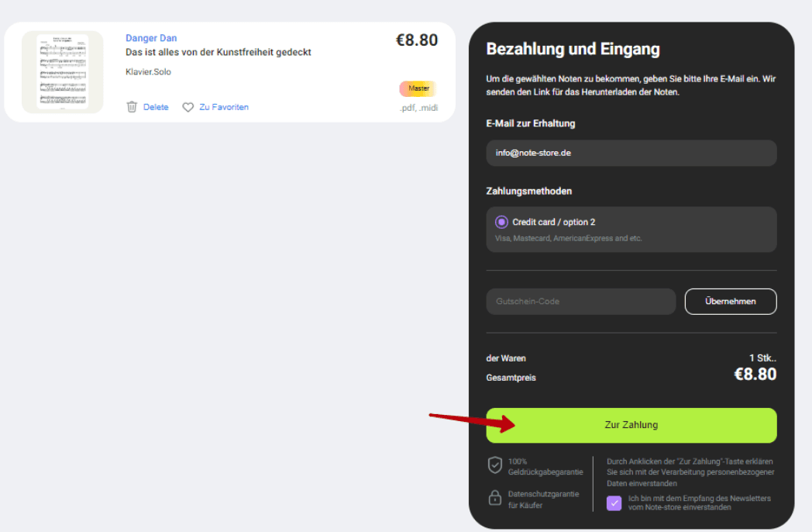812x532 pixels.
Task: Click the Master badge on the item
Action: (x=418, y=88)
